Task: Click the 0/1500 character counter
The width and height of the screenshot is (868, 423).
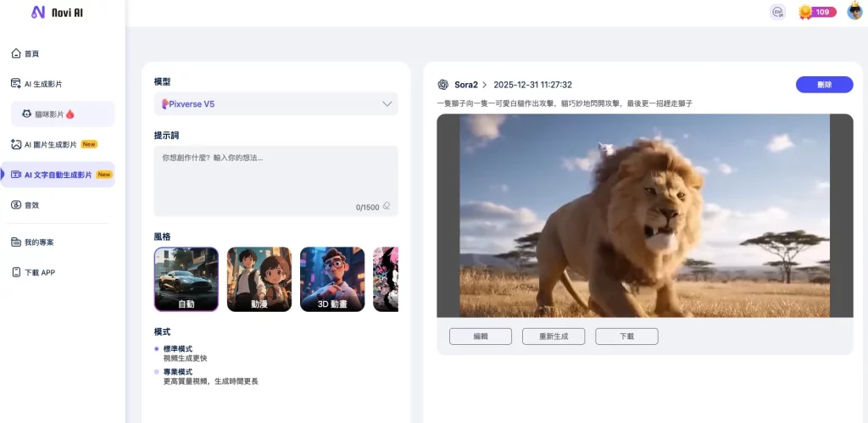Action: point(368,207)
